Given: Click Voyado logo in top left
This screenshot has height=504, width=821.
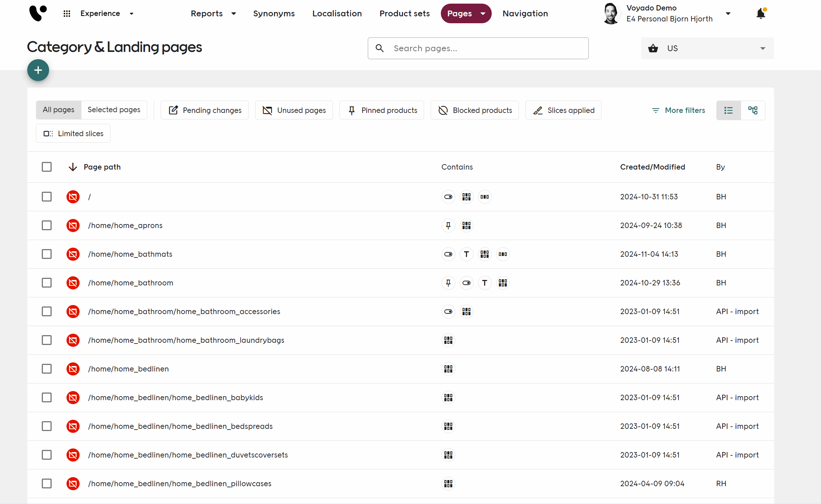Looking at the screenshot, I should [38, 13].
